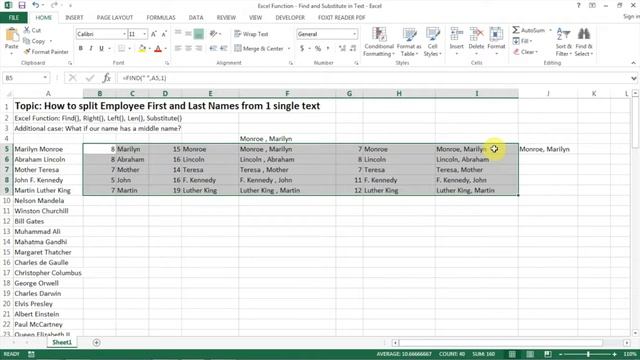Open the borders dropdown

click(x=129, y=49)
